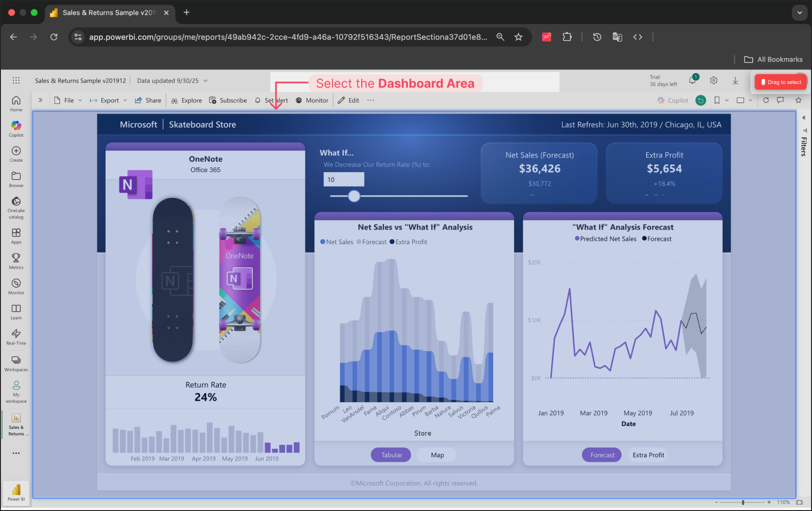Add report to favorites star
The image size is (812, 511).
pyautogui.click(x=798, y=100)
